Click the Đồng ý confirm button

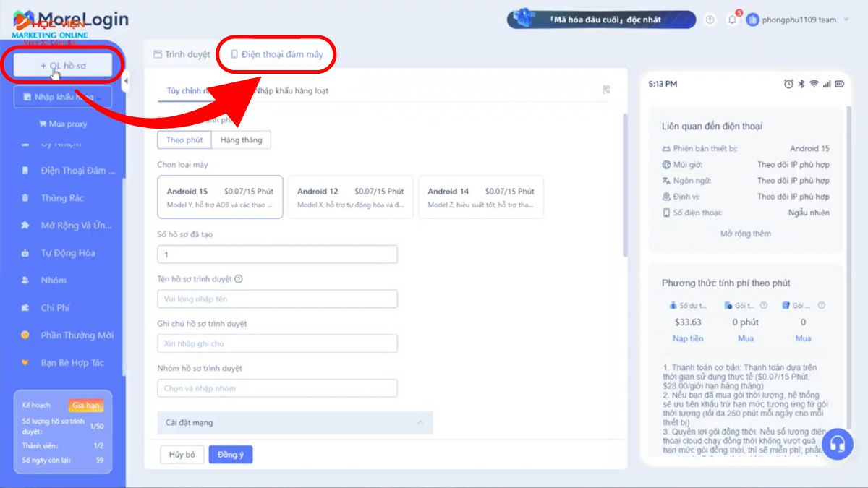[230, 455]
